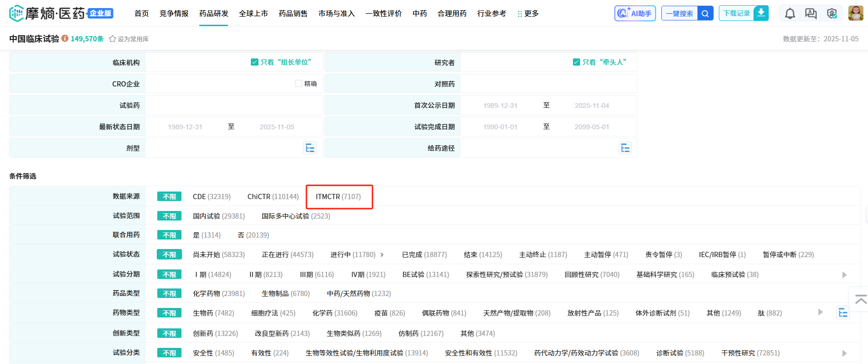Click the user avatar picture
Screen dimensions: 868x364
pyautogui.click(x=855, y=13)
